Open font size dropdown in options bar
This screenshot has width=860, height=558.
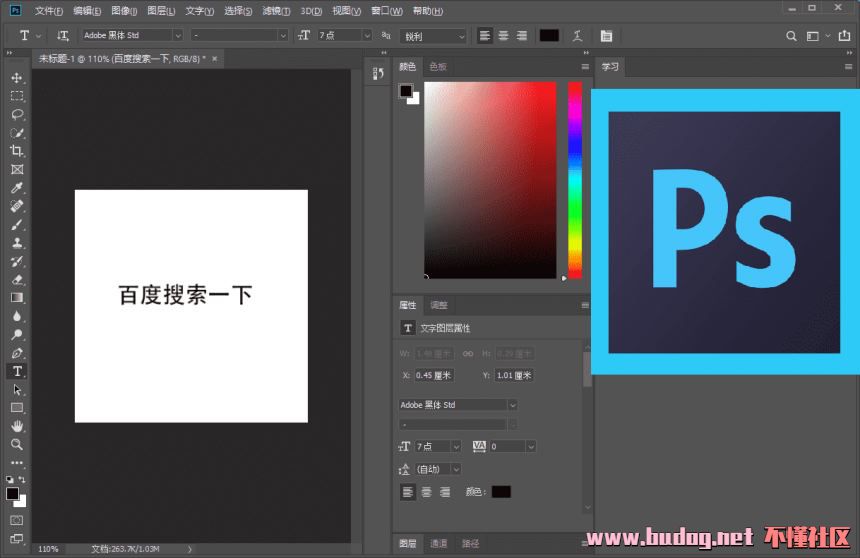tap(367, 36)
